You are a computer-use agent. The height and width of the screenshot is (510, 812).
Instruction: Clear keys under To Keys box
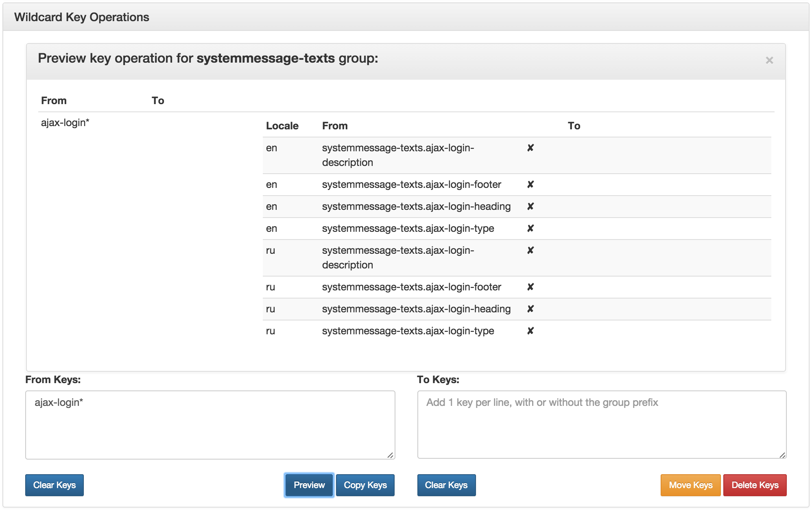446,485
